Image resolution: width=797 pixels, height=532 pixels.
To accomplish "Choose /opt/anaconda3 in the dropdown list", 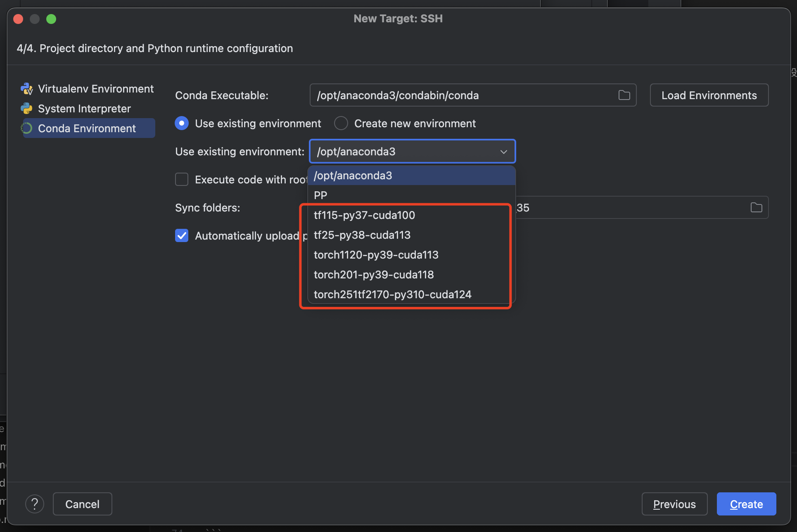I will (x=353, y=176).
